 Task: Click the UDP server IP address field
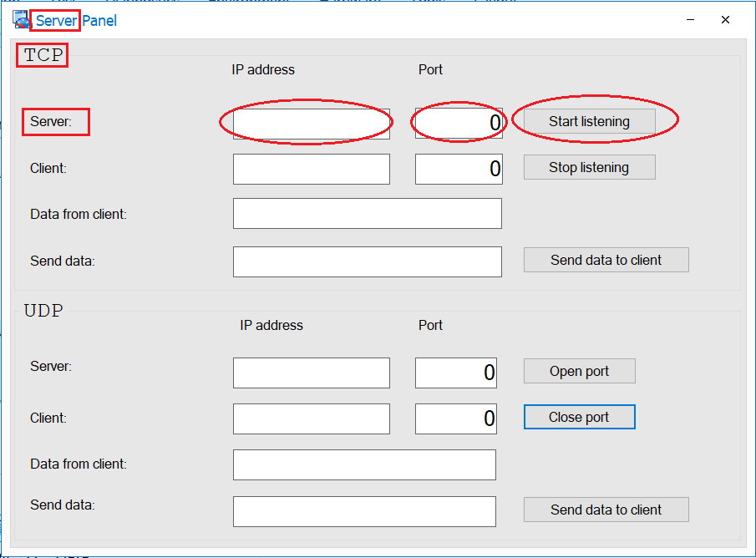[311, 373]
